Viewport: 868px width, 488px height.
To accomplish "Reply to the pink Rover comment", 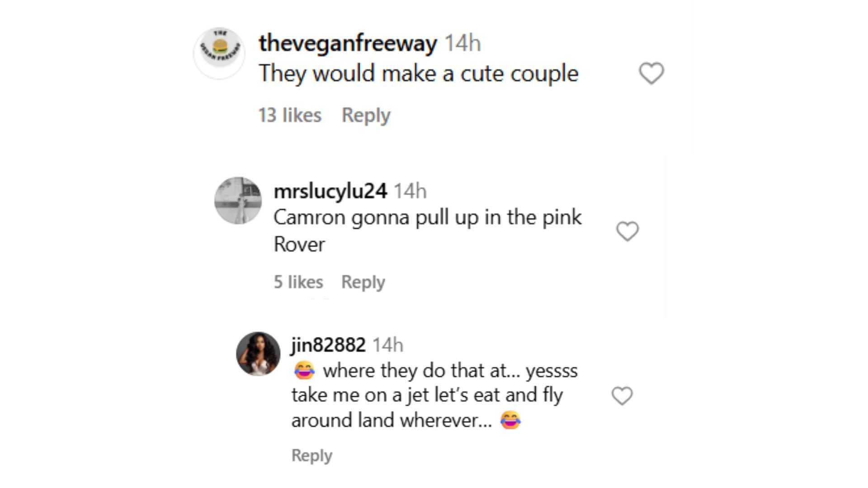I will (x=363, y=282).
